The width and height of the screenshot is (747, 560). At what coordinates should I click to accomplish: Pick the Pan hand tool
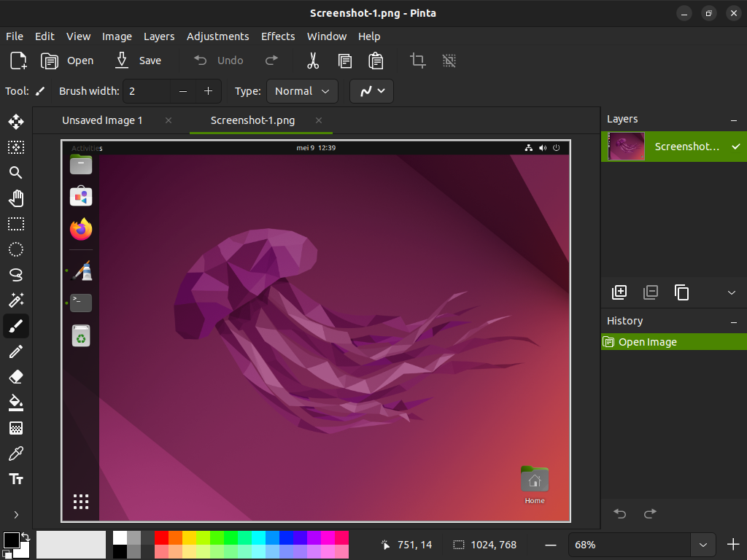(x=16, y=198)
